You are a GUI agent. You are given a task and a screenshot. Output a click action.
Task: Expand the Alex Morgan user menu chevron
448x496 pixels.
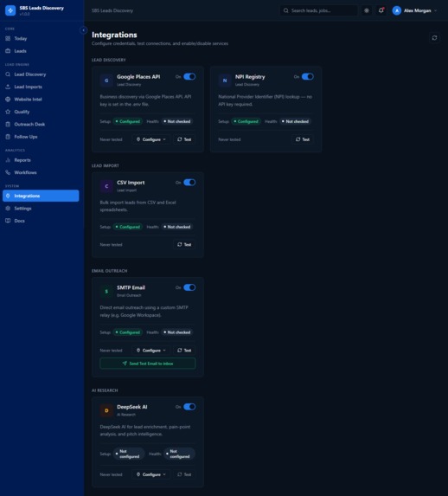[436, 10]
